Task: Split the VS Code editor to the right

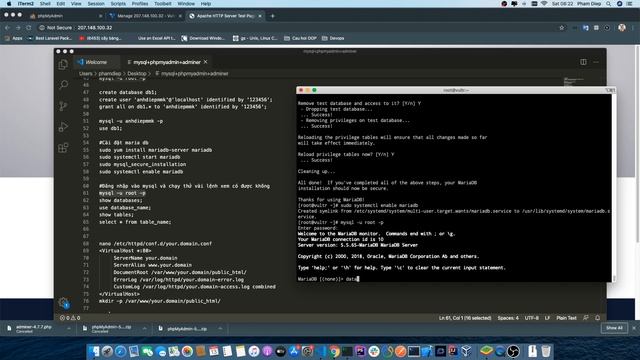Action: [x=583, y=62]
